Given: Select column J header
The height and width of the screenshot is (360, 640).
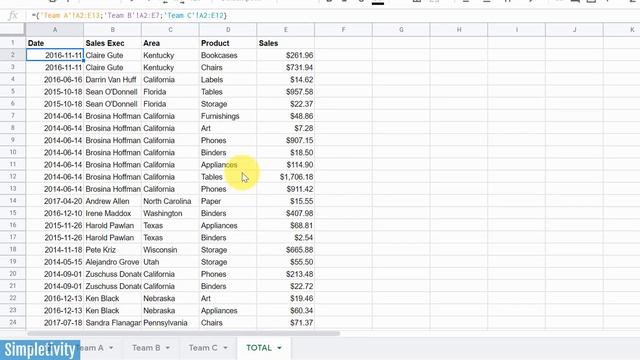Looking at the screenshot, I should click(x=574, y=30).
